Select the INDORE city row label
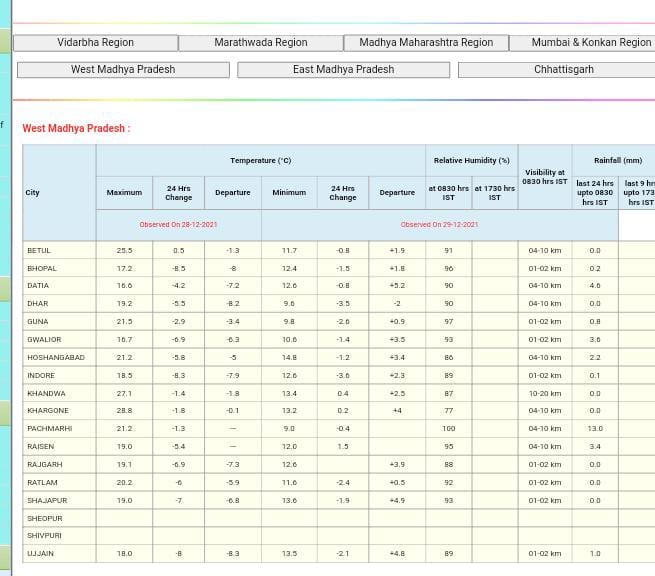 pos(41,375)
